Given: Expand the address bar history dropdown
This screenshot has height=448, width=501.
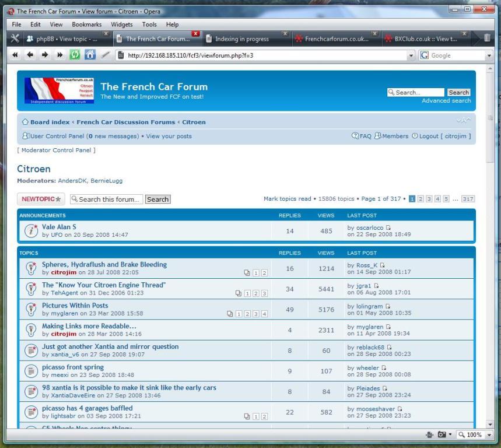Looking at the screenshot, I should 411,55.
